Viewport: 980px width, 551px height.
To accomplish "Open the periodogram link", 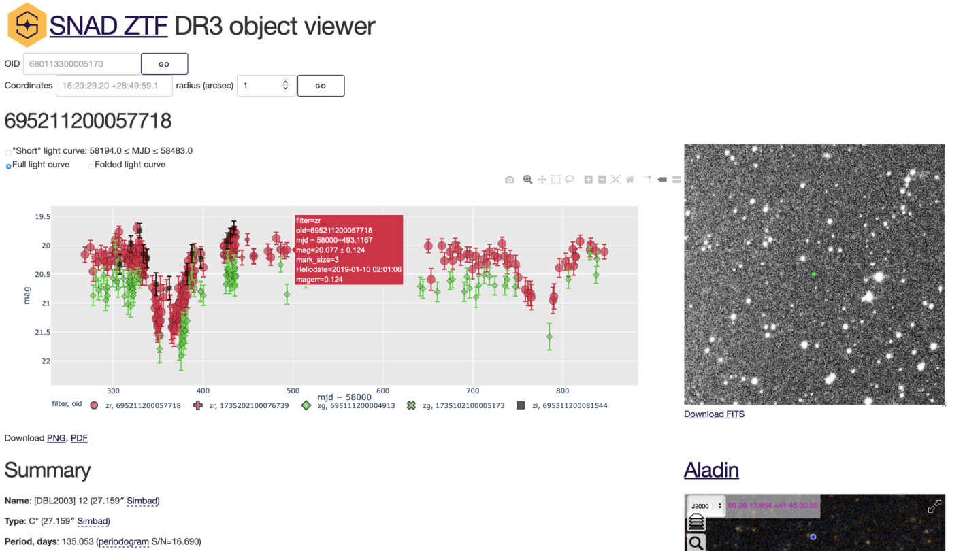I will [x=123, y=541].
